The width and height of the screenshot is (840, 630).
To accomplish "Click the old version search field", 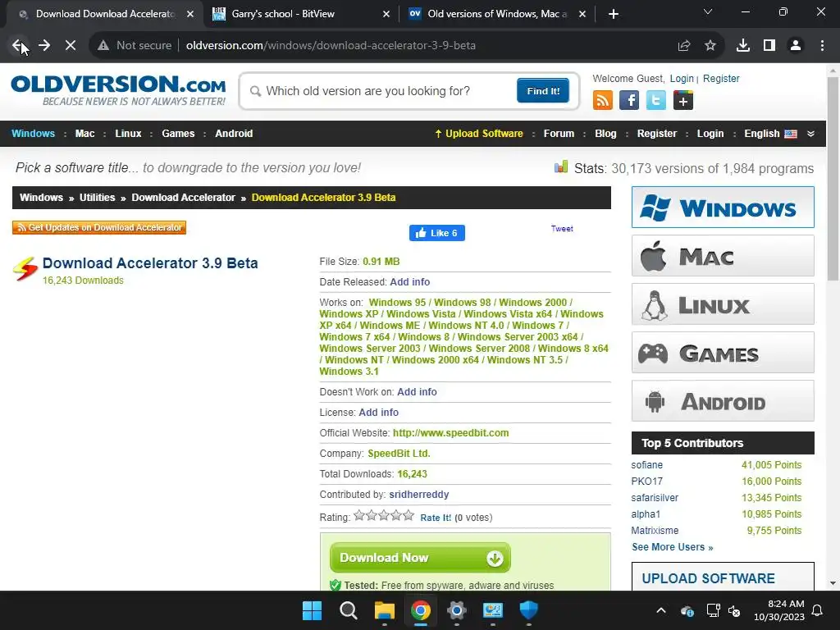I will coord(383,91).
